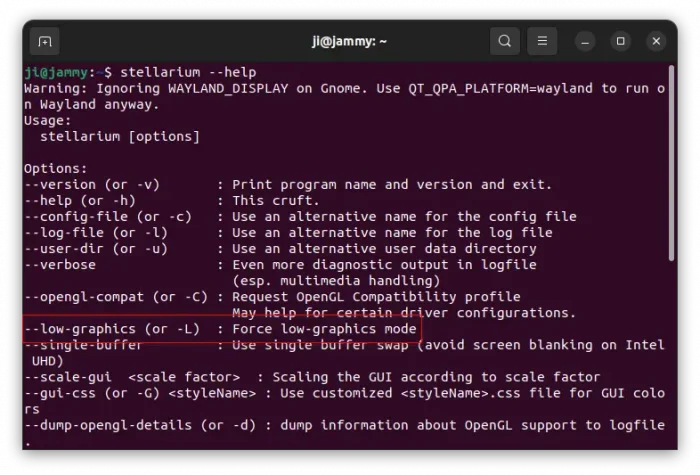Image resolution: width=700 pixels, height=475 pixels.
Task: Minimize the terminal window
Action: pyautogui.click(x=586, y=41)
